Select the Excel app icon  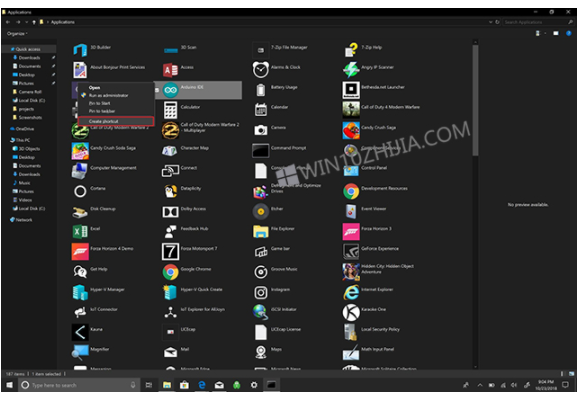80,232
